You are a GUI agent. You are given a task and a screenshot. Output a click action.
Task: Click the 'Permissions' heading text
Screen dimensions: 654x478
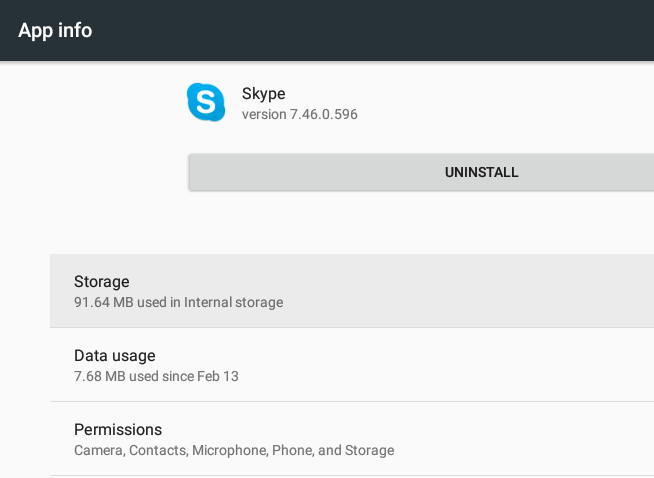[118, 429]
